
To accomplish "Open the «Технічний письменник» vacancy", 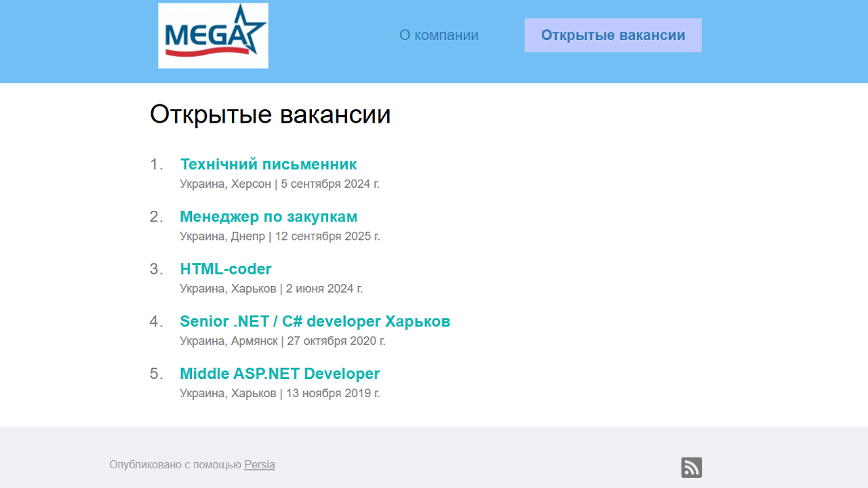I will click(268, 165).
